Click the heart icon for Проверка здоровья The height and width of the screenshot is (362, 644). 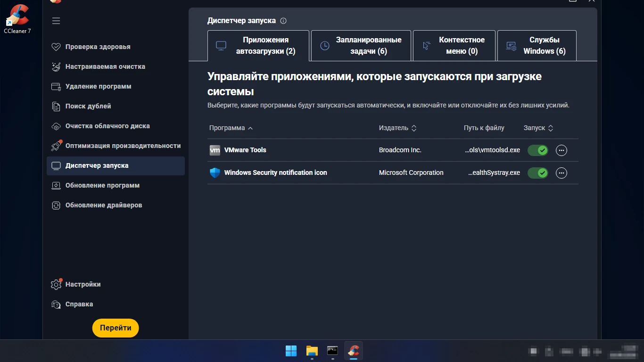(x=56, y=47)
